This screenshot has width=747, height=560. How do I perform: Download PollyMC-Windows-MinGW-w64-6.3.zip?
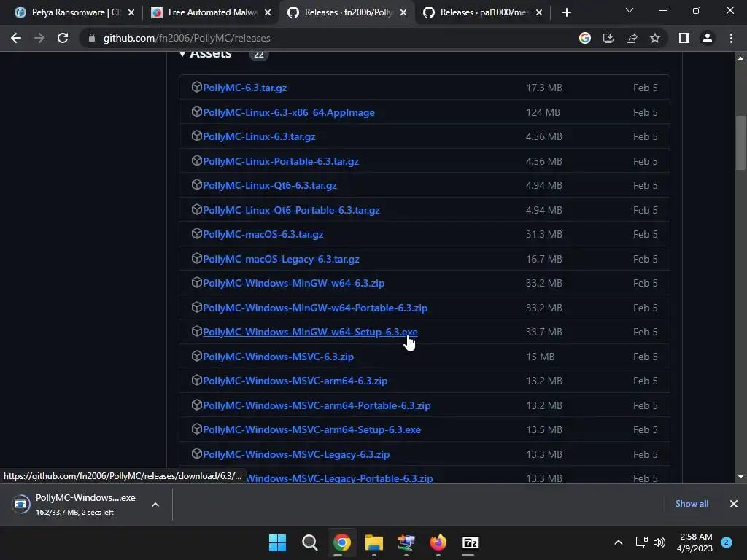(293, 284)
